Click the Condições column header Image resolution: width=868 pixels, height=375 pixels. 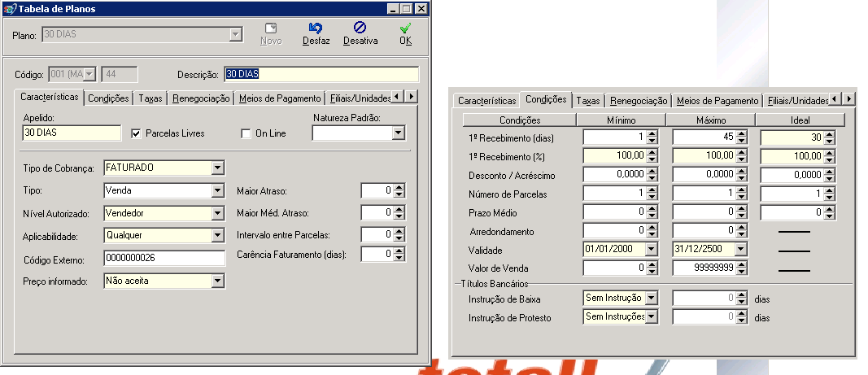520,120
